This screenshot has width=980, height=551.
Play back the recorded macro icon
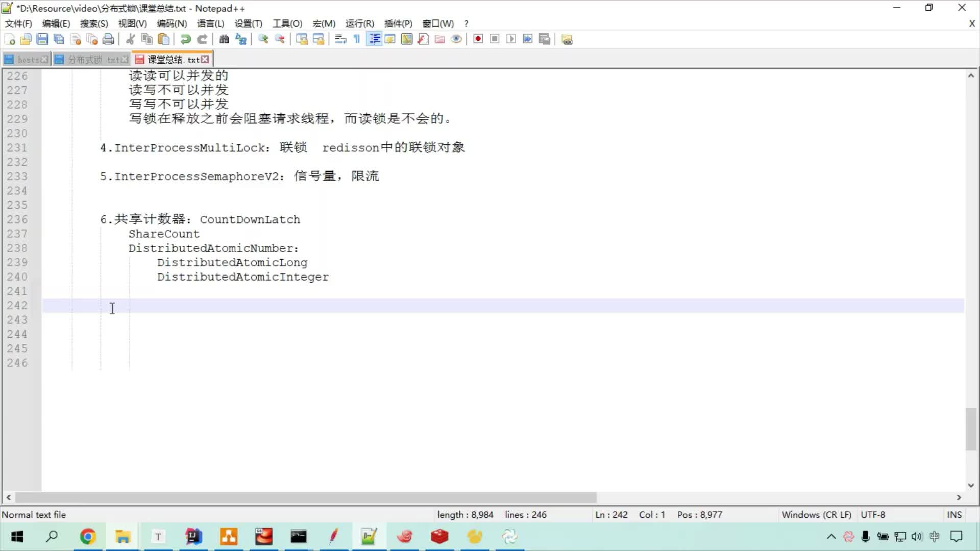pos(511,39)
